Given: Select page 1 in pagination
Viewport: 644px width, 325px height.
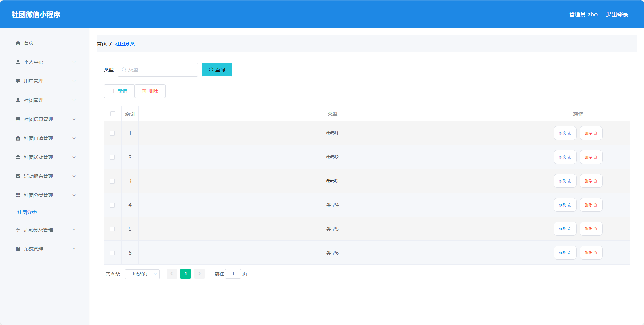Looking at the screenshot, I should click(x=186, y=274).
